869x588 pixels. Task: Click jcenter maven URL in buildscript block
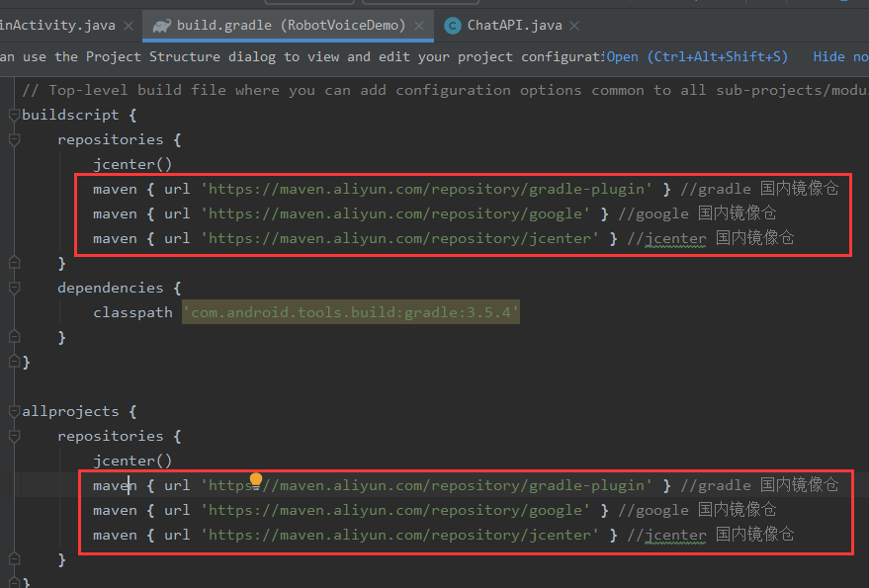(399, 239)
